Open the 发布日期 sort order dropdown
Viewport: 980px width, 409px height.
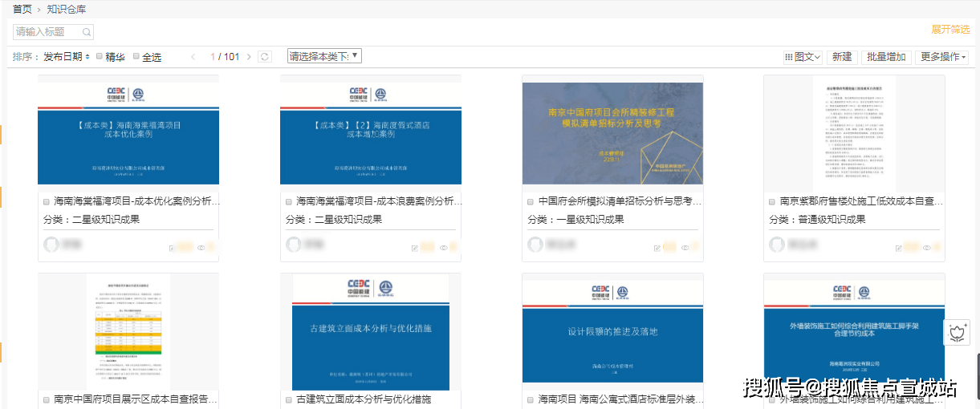point(67,57)
